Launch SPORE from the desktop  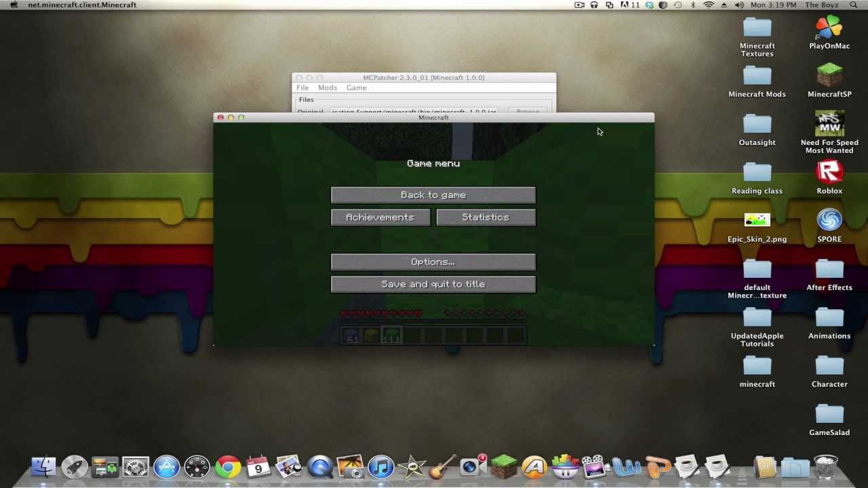pos(829,226)
